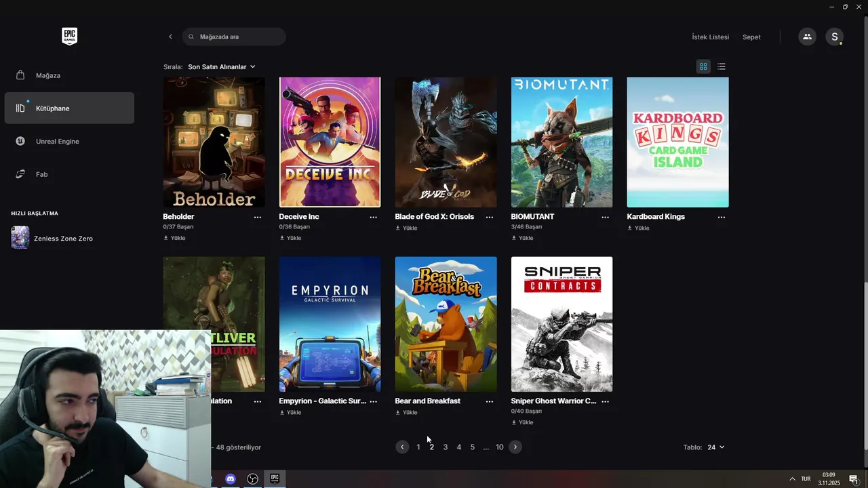
Task: Open the friends list icon
Action: pos(807,37)
